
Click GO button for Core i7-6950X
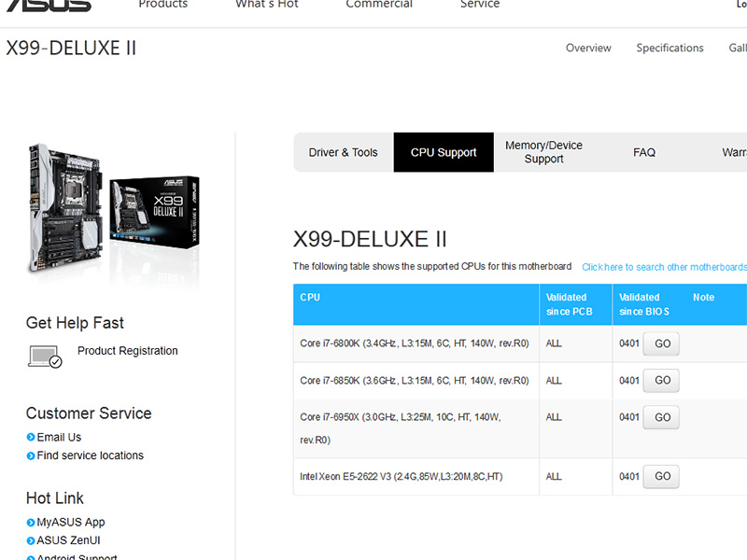[661, 417]
